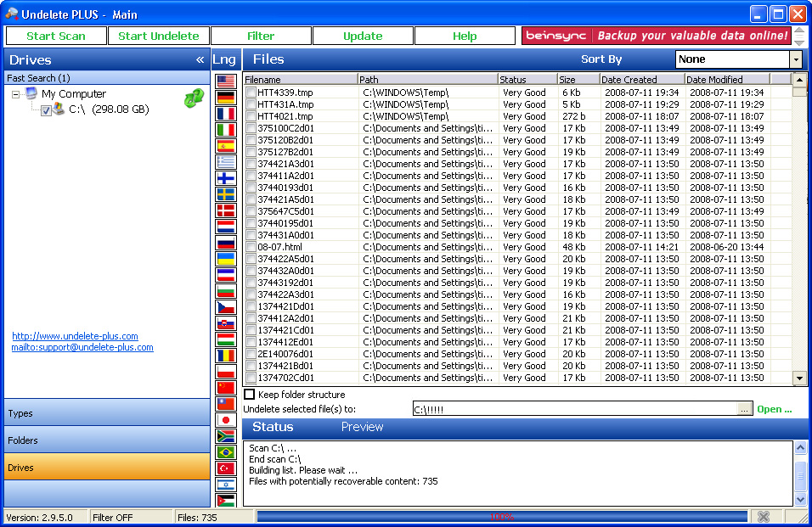
Task: Expand the Folders section
Action: 107,440
